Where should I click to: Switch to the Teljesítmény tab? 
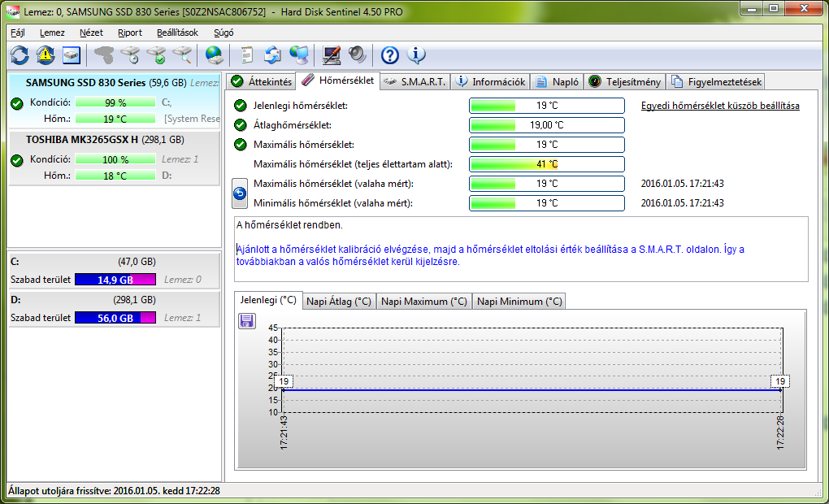(624, 81)
